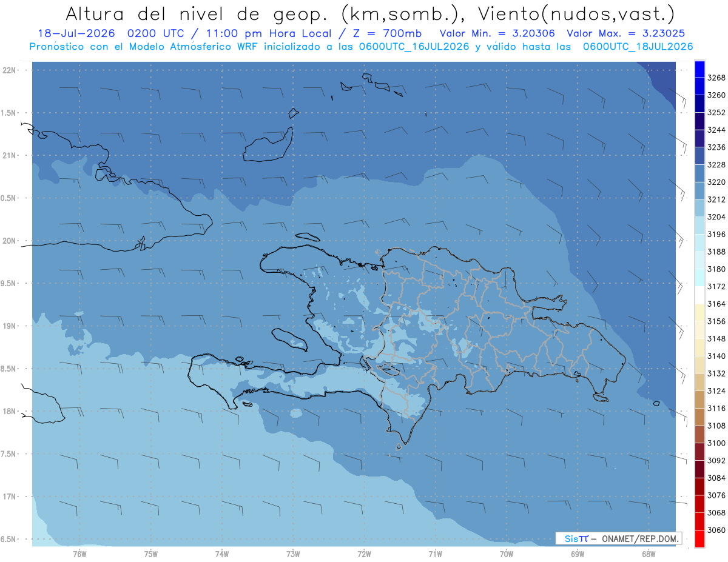The image size is (728, 562).
Task: Click the '3060' colorbar label
Action: (716, 530)
